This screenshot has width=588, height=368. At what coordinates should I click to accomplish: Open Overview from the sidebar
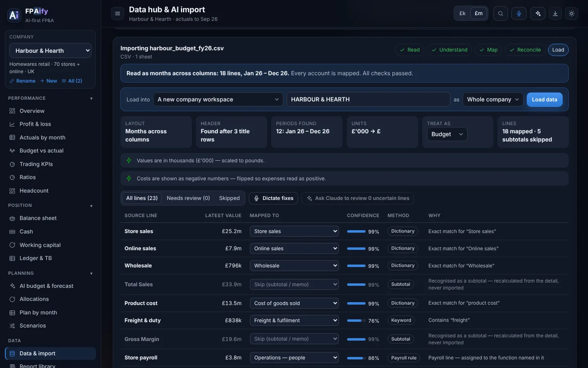click(50, 111)
